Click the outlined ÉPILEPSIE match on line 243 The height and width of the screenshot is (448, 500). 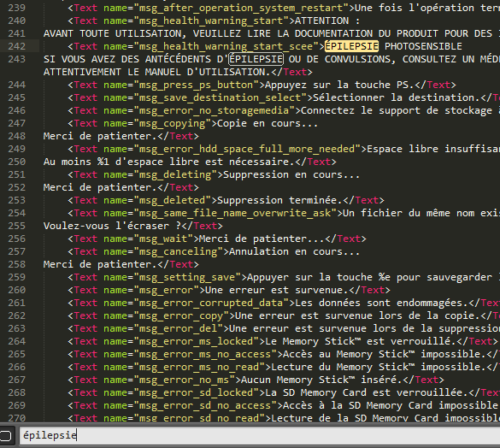click(256, 59)
